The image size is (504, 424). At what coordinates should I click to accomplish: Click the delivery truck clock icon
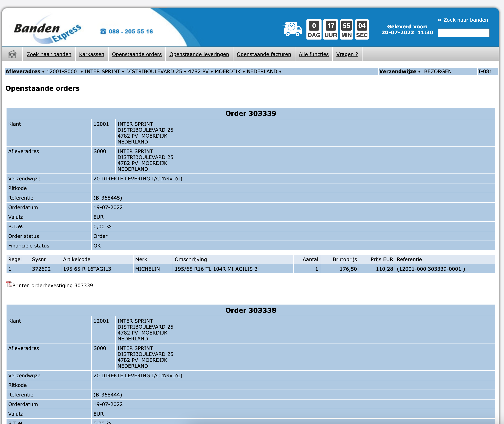point(292,29)
